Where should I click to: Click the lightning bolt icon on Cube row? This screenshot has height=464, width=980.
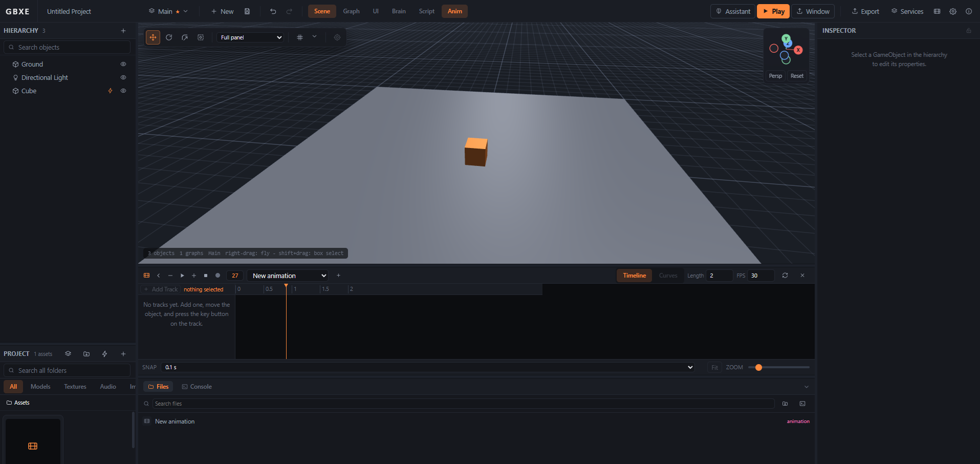point(110,91)
